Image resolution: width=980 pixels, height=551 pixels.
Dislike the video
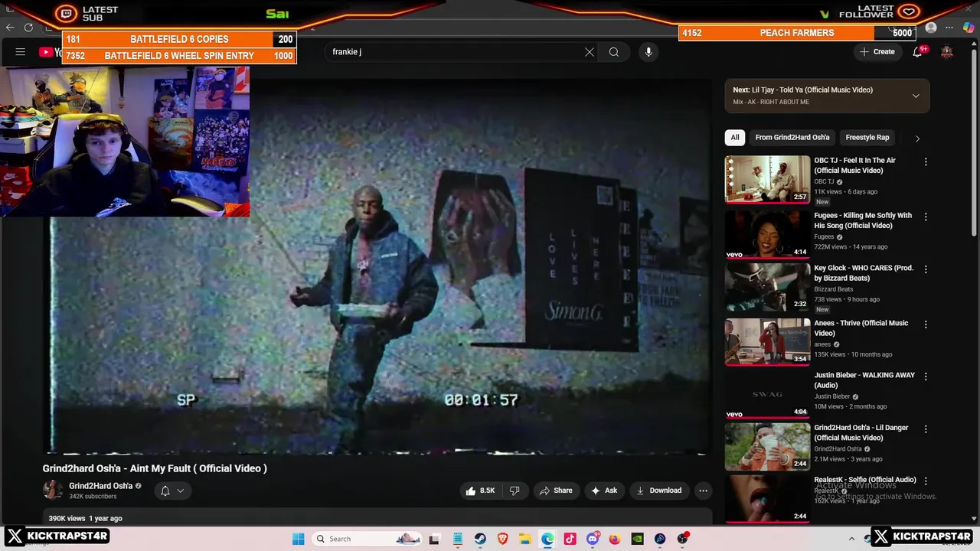click(x=514, y=491)
